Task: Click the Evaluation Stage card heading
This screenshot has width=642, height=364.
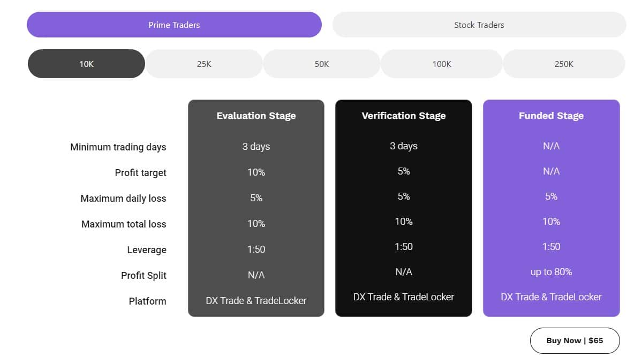Action: coord(256,116)
